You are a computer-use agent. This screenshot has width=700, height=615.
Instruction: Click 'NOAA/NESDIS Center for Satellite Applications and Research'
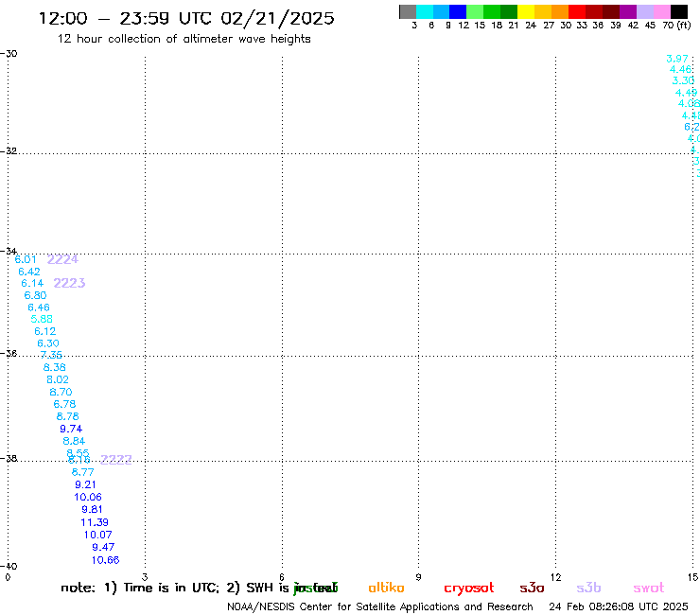coord(380,607)
